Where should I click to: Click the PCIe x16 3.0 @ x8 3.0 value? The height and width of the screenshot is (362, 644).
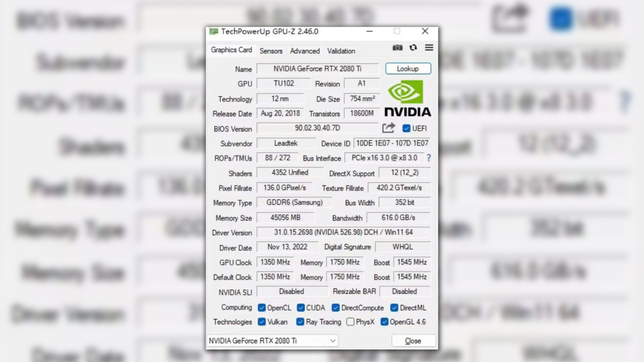[x=384, y=158]
